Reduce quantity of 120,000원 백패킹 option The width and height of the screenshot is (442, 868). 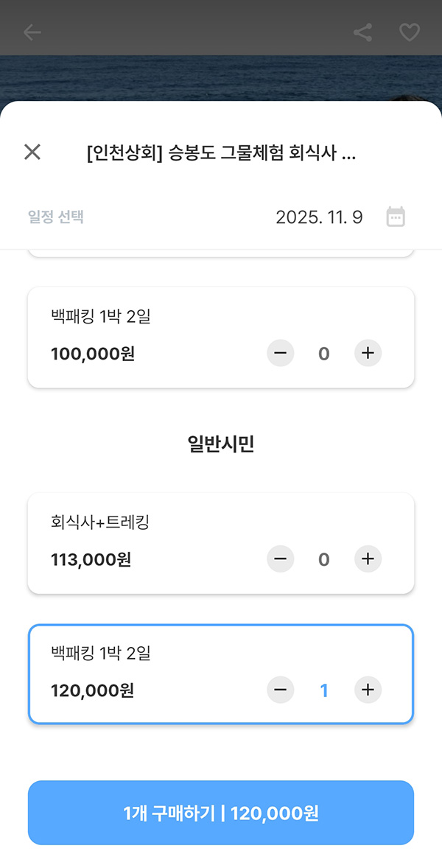pyautogui.click(x=280, y=690)
